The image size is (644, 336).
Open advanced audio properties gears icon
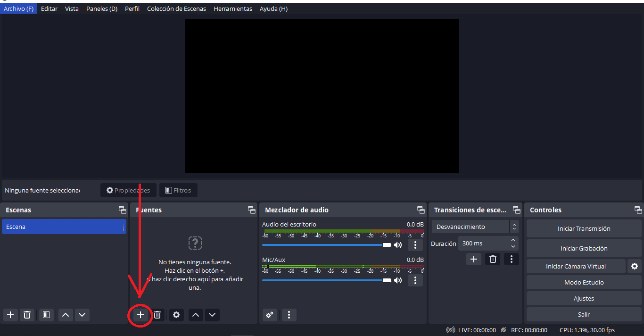(269, 315)
